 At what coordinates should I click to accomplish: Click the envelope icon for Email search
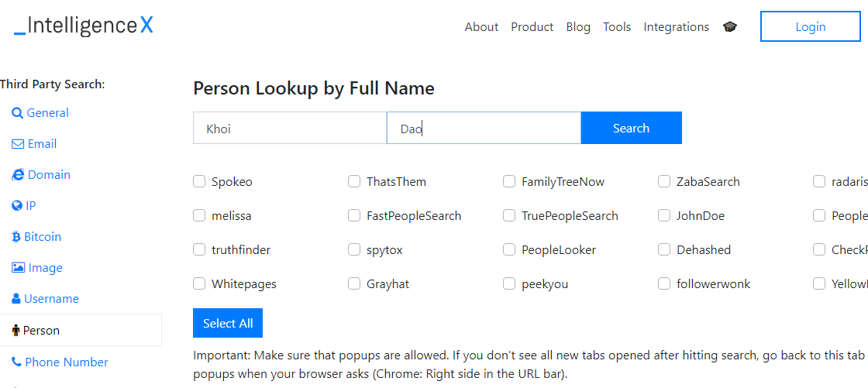[17, 144]
